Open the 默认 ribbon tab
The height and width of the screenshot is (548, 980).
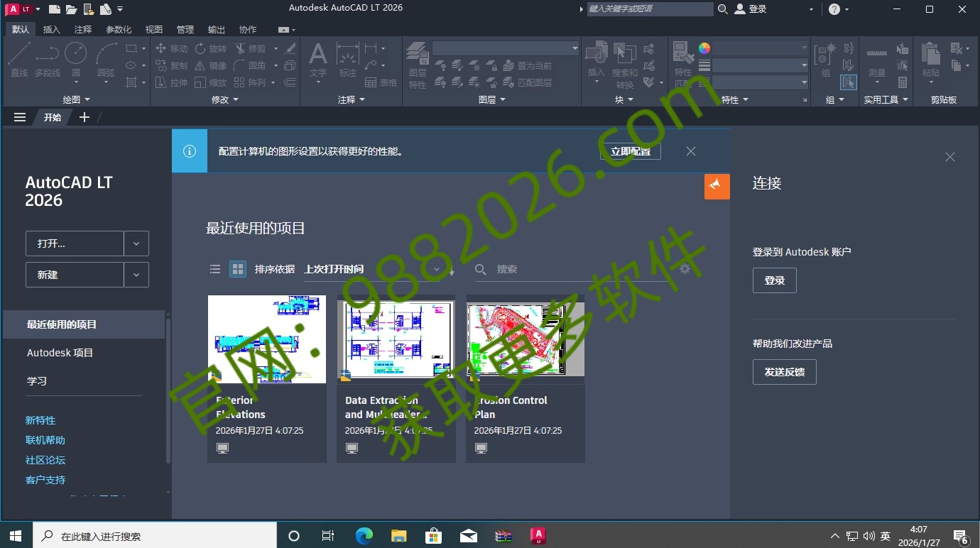(x=21, y=29)
